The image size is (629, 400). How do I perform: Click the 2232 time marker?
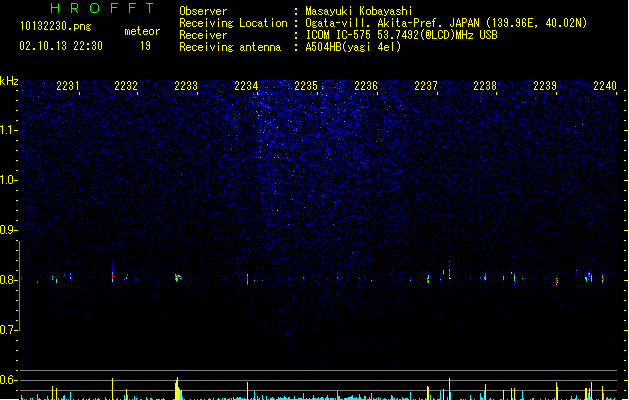pyautogui.click(x=126, y=86)
